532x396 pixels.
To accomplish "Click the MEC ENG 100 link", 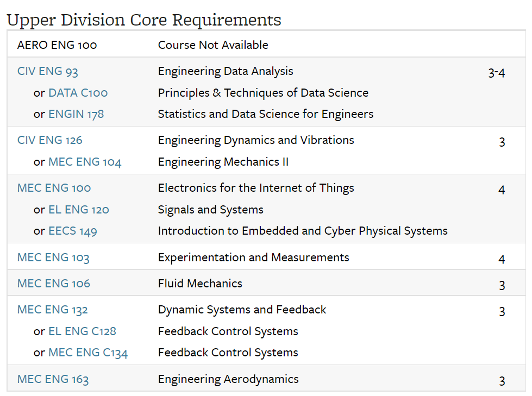I will [54, 188].
